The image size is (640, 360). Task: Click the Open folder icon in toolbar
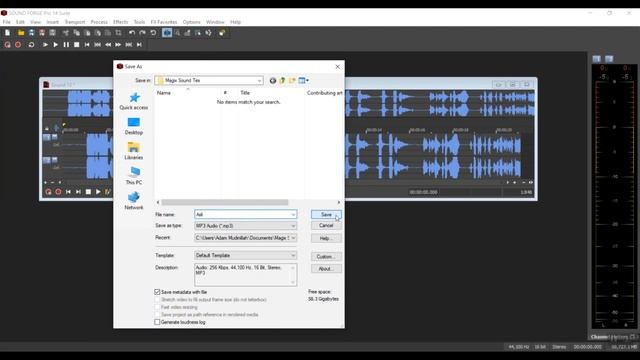[x=21, y=33]
